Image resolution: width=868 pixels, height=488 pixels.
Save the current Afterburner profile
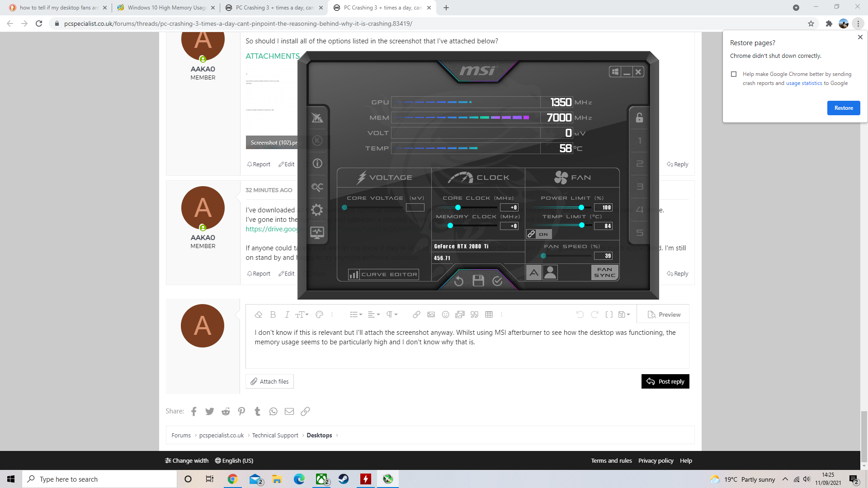[x=478, y=281]
